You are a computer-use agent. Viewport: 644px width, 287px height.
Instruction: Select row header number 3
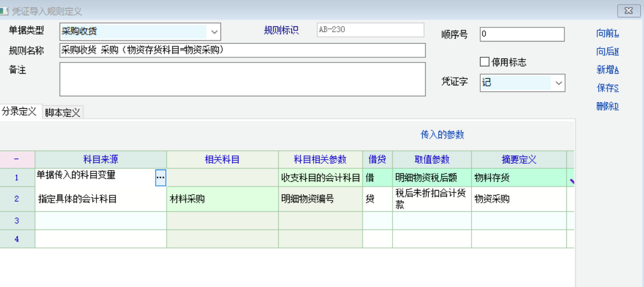click(x=17, y=220)
